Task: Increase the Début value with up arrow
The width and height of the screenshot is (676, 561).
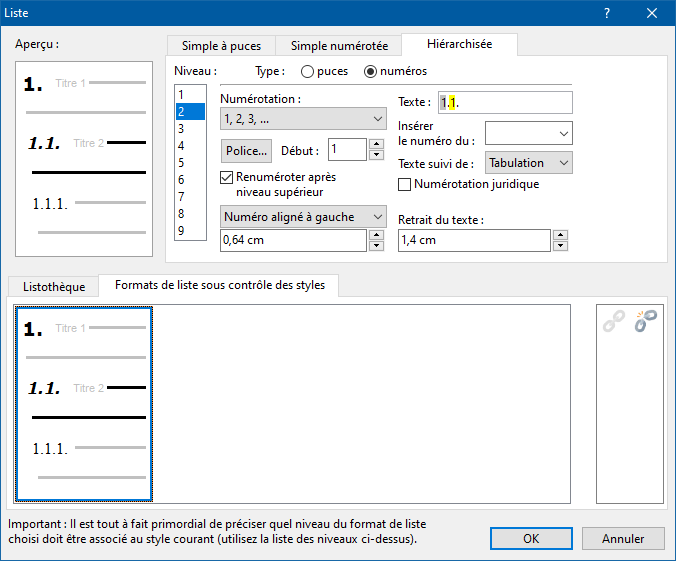Action: click(376, 144)
